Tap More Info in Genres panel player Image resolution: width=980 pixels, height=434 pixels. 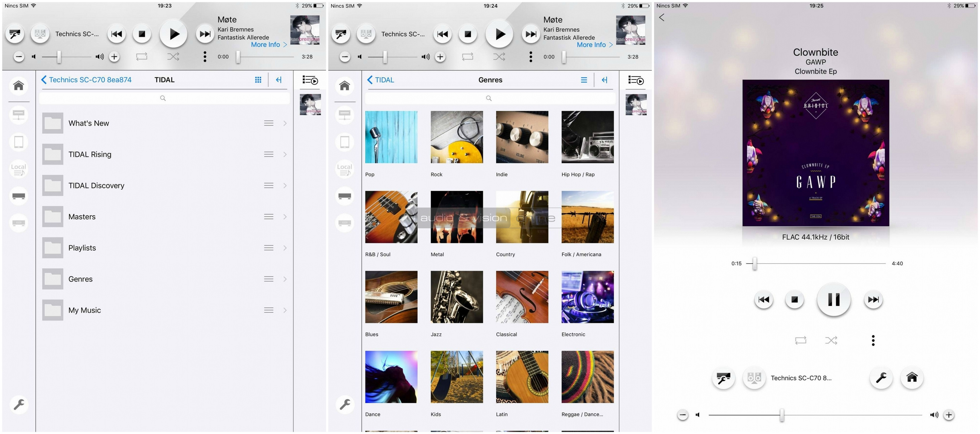point(595,45)
